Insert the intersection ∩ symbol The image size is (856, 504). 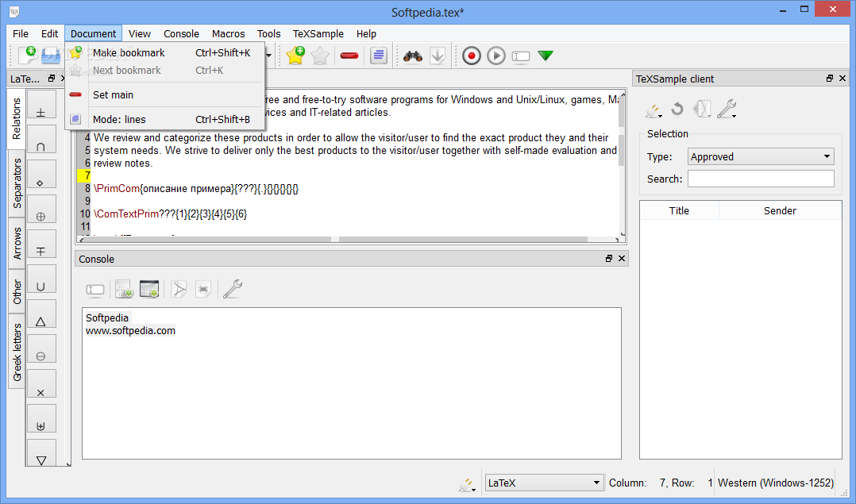click(41, 140)
